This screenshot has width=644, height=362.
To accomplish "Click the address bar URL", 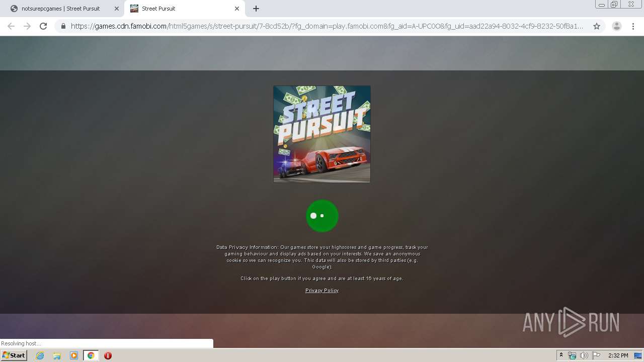I will click(327, 26).
